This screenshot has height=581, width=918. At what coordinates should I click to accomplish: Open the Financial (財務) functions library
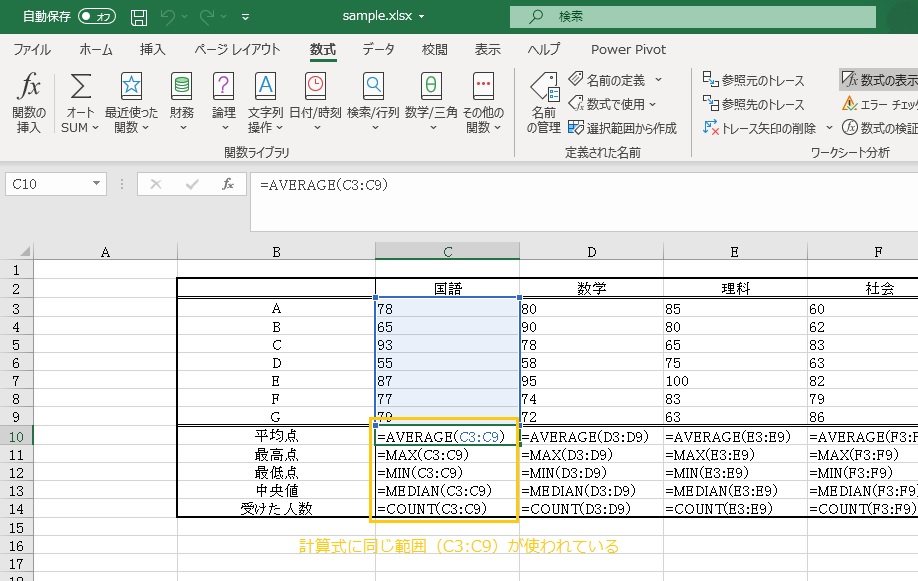[182, 102]
